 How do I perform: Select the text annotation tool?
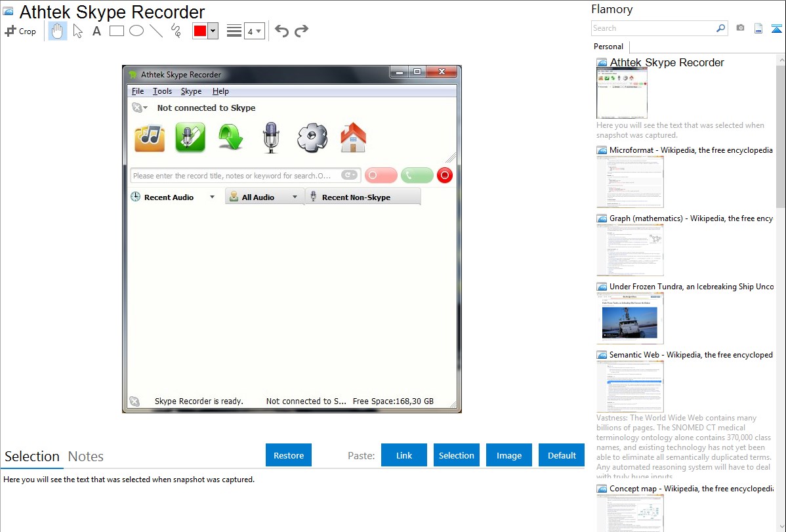(96, 31)
